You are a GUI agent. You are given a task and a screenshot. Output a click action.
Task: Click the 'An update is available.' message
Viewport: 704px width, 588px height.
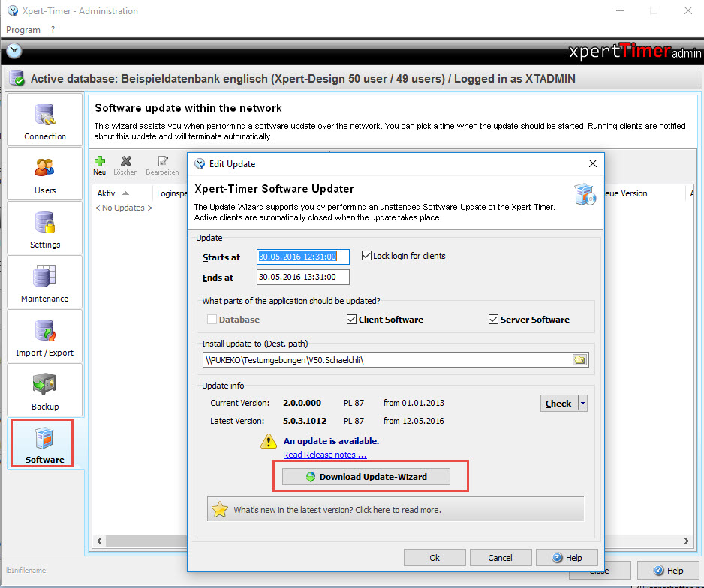[331, 441]
